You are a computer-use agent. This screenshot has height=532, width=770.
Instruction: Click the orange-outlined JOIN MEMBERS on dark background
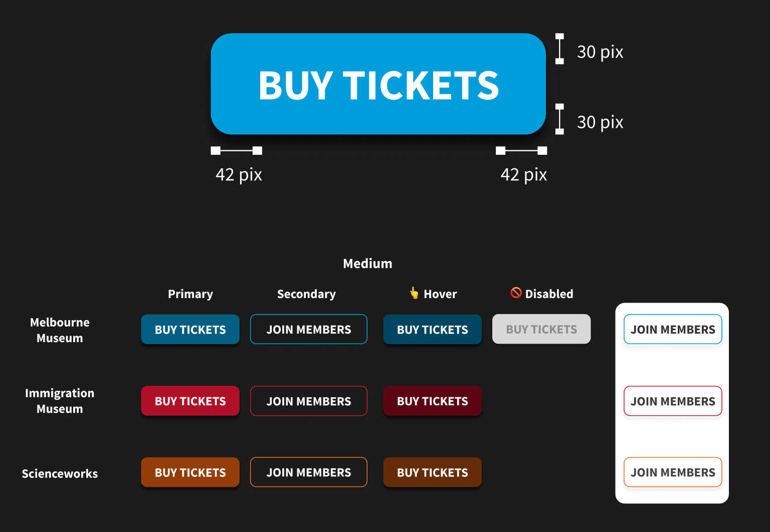pyautogui.click(x=309, y=472)
